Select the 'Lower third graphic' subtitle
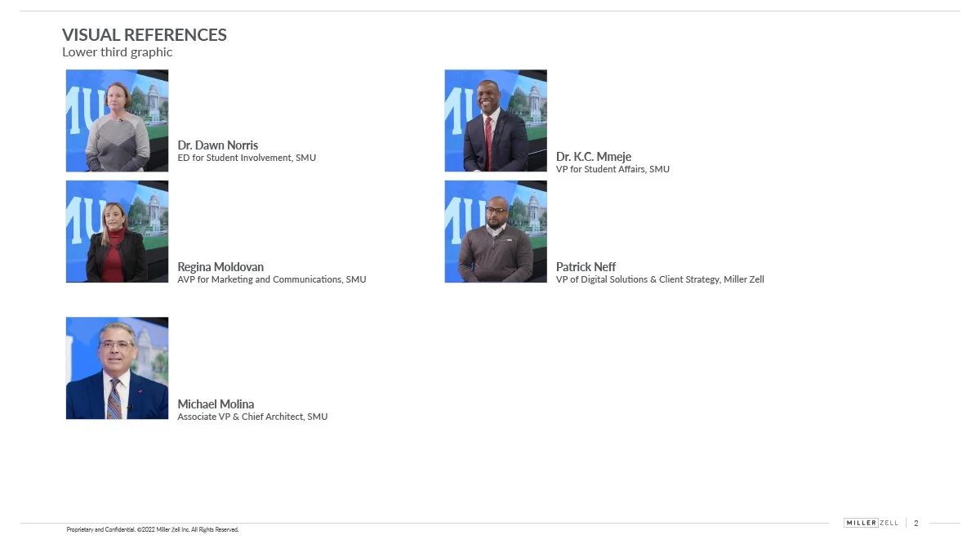Screen dimensions: 980x544 tap(118, 52)
